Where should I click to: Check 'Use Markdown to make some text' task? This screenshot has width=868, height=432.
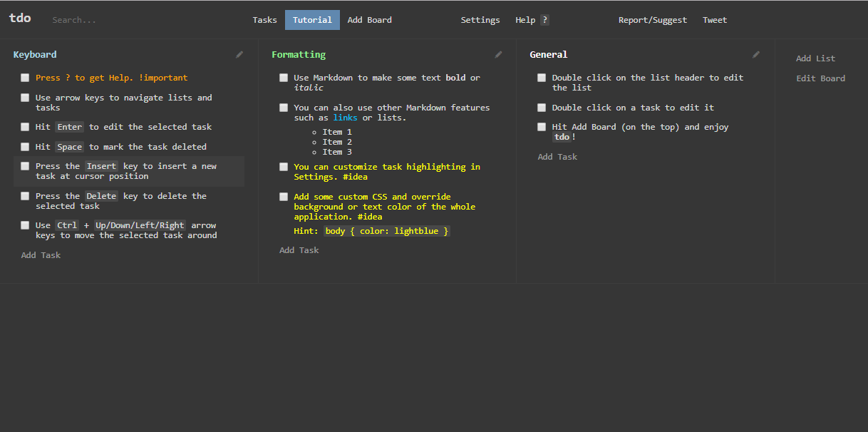click(x=284, y=78)
